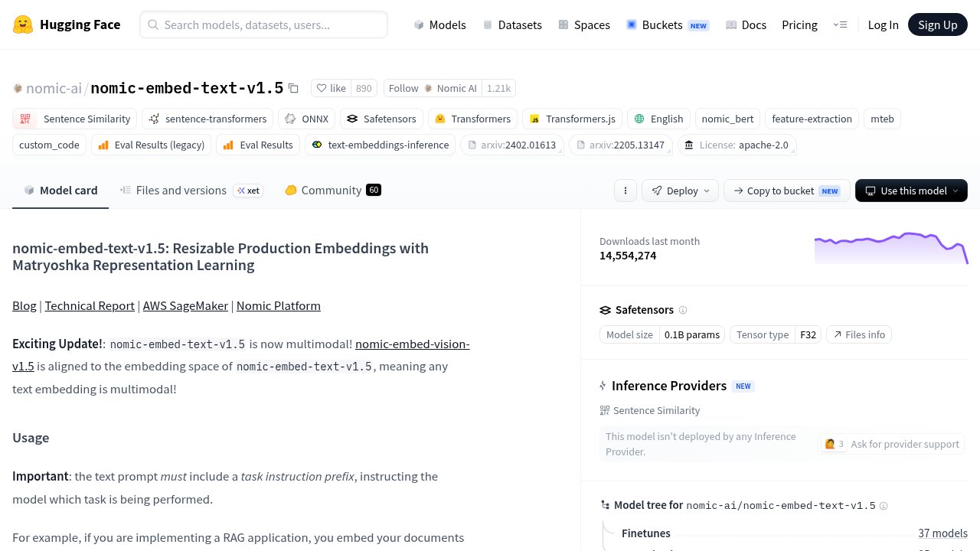980x551 pixels.
Task: Click the text-embeddings-inference tag
Action: [380, 145]
